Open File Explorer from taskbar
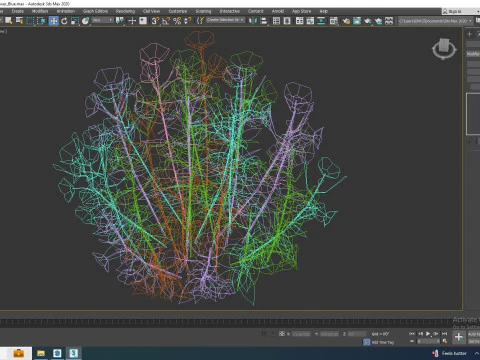The width and height of the screenshot is (480, 360). click(x=41, y=353)
